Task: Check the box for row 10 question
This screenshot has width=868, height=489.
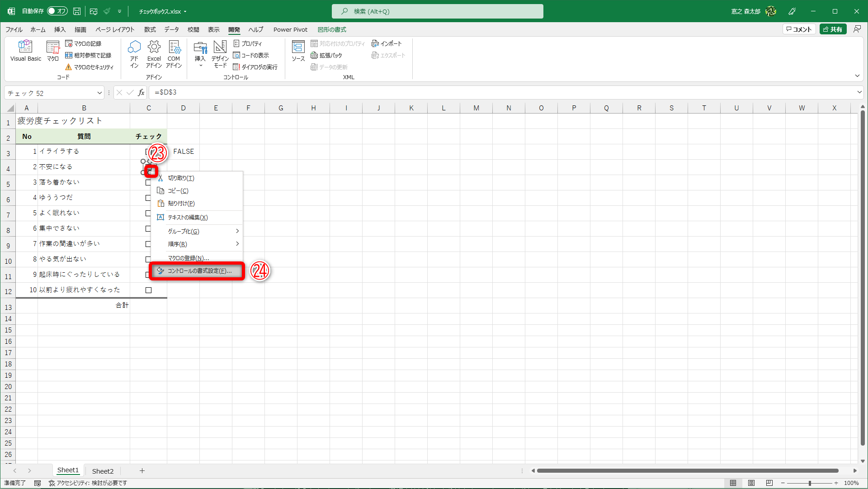Action: point(148,290)
